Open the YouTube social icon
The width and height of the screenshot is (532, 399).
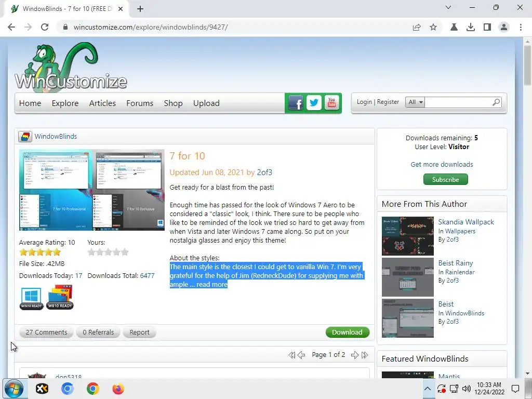332,102
